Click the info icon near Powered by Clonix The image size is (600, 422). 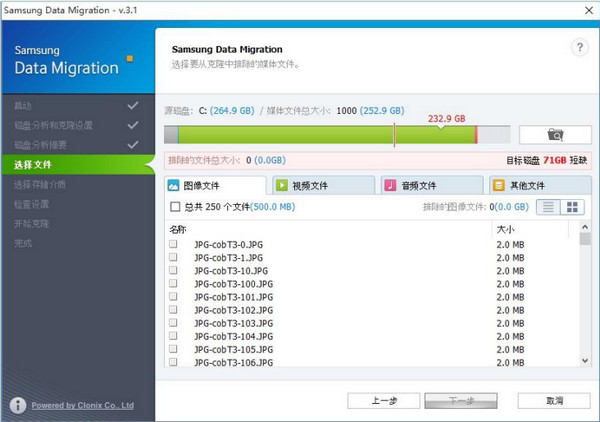click(18, 405)
